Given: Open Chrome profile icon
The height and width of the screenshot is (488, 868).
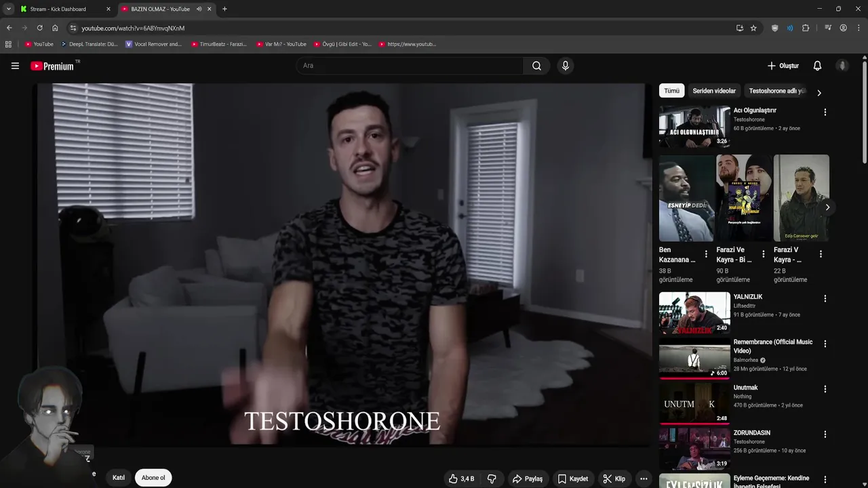Looking at the screenshot, I should 844,28.
